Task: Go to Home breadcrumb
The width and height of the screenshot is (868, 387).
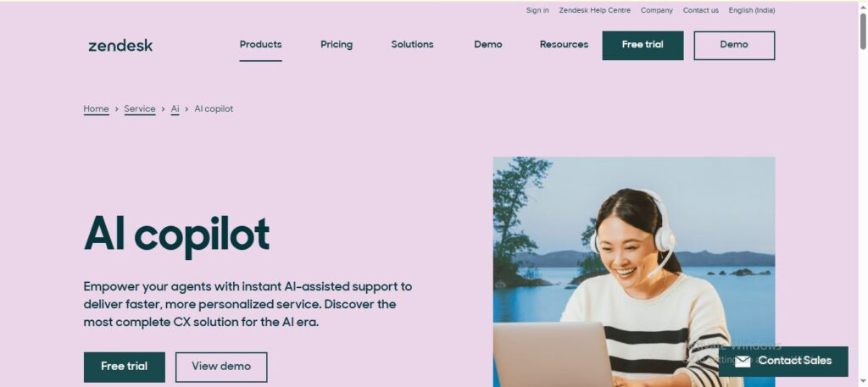Action: (96, 109)
